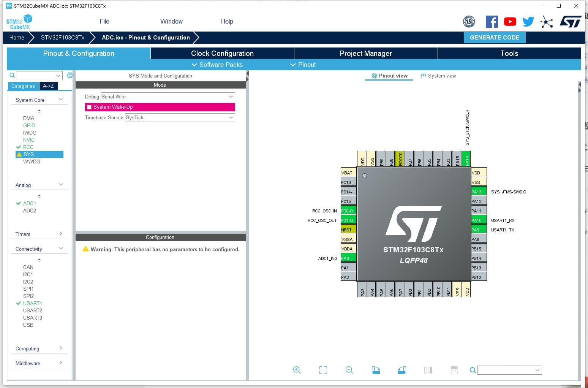Image resolution: width=588 pixels, height=388 pixels.
Task: Select the Pinout view tab
Action: click(389, 76)
